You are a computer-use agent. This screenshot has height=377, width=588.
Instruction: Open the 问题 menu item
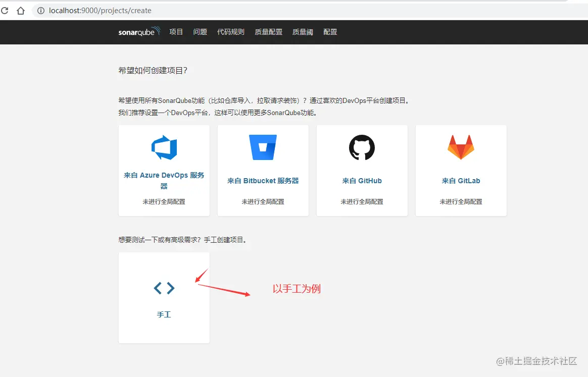coord(200,32)
